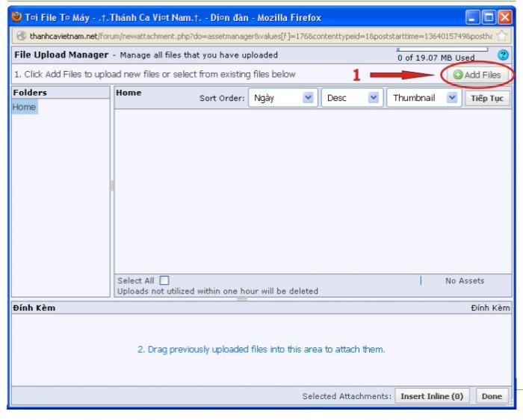
Task: Minimize the Firefox upload window
Action: pos(472,17)
